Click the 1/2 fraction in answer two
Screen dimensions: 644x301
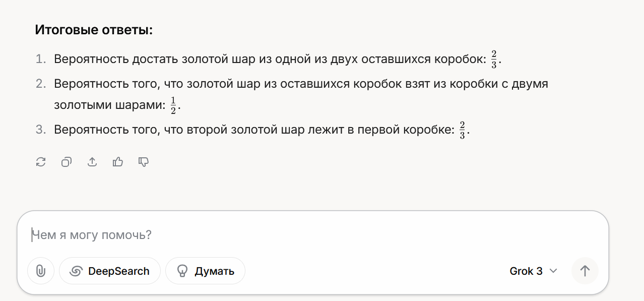pyautogui.click(x=173, y=106)
